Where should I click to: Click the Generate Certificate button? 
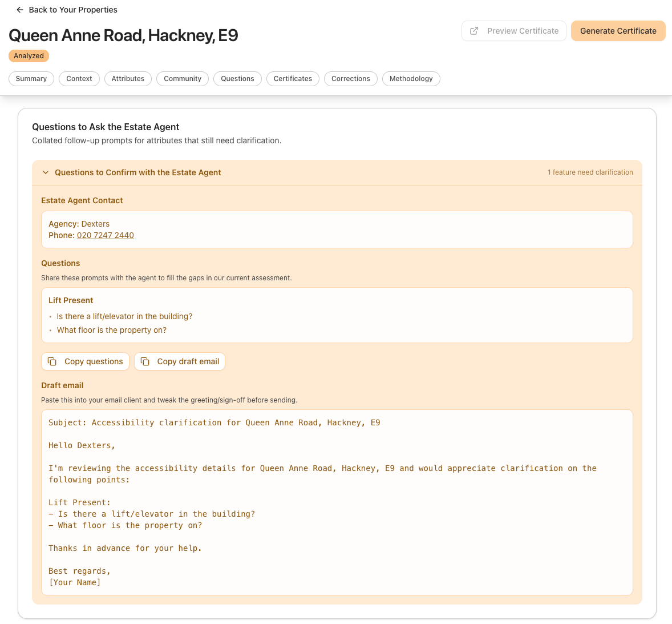[x=618, y=31]
